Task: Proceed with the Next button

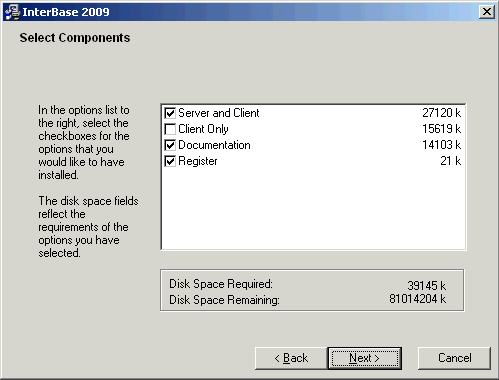Action: click(x=365, y=358)
